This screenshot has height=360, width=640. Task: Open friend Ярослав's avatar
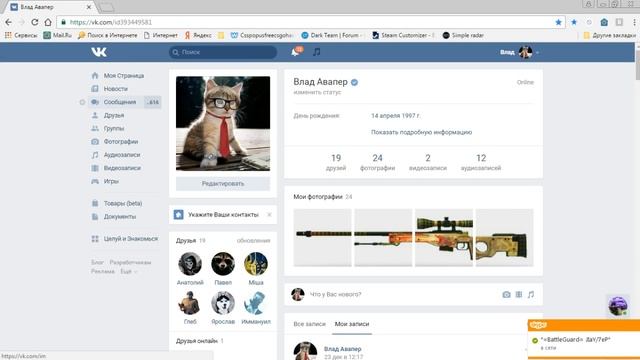click(x=223, y=303)
